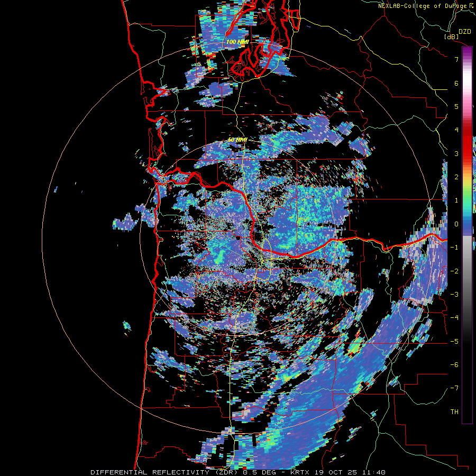
Task: Click the 6 value on color scale
Action: 456,83
